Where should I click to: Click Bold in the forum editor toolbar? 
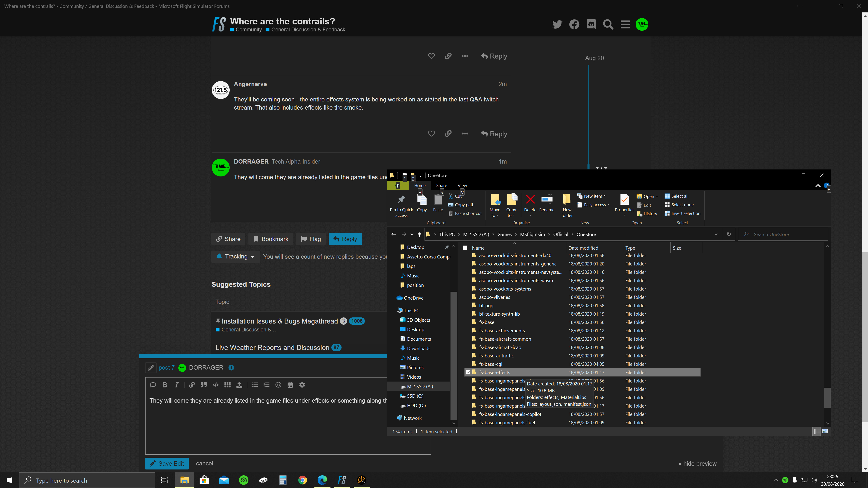(x=165, y=385)
